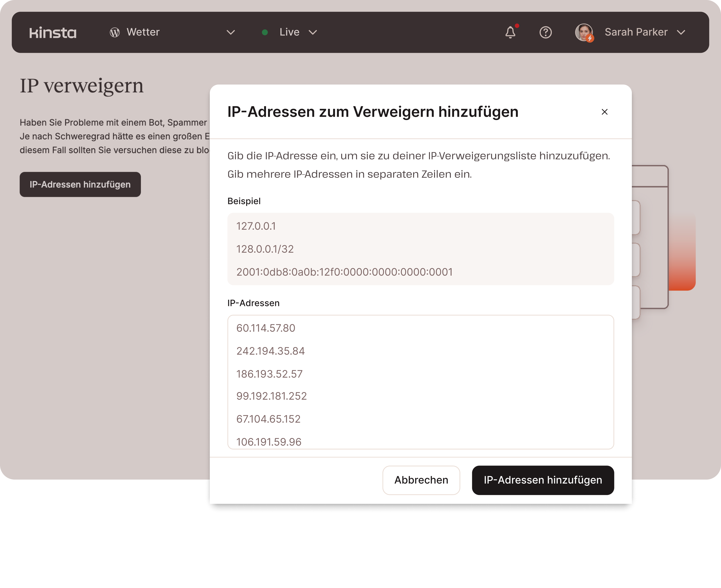Click the WordPress icon next to Wetter
This screenshot has height=588, width=721.
pos(114,33)
